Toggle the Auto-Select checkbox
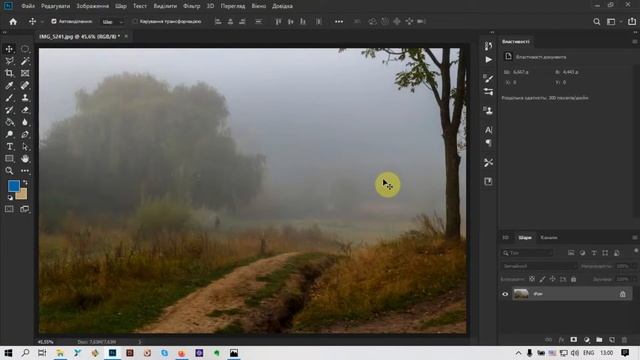The image size is (640, 360). point(53,21)
